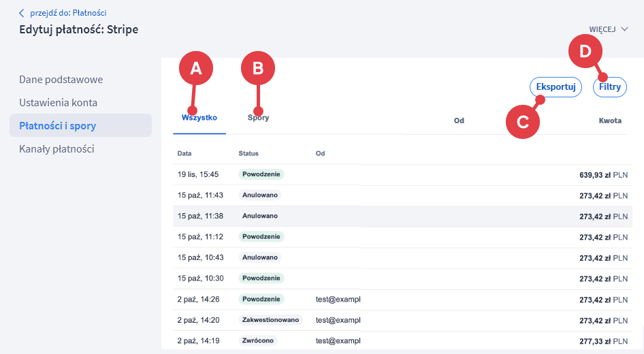This screenshot has height=354, width=644.
Task: Click the Eksportuj button
Action: 556,87
